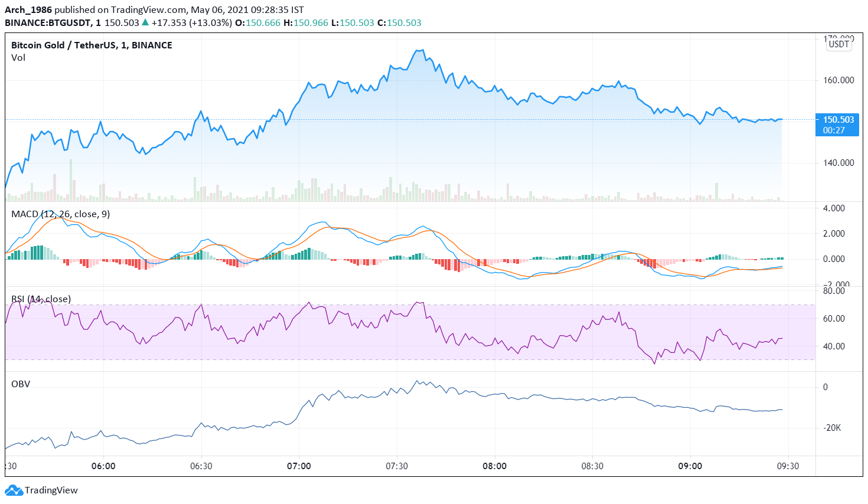Click the RSI axis value 80.00
The image size is (868, 504).
834,291
